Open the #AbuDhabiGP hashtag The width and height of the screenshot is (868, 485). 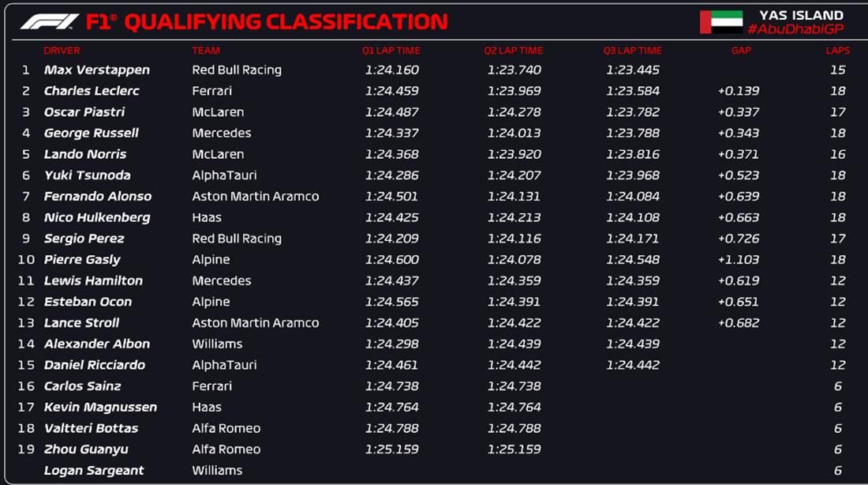tap(795, 29)
